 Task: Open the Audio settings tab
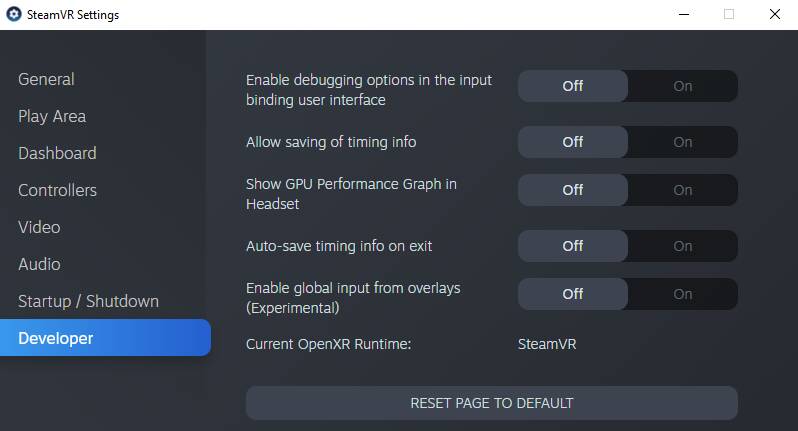click(39, 264)
